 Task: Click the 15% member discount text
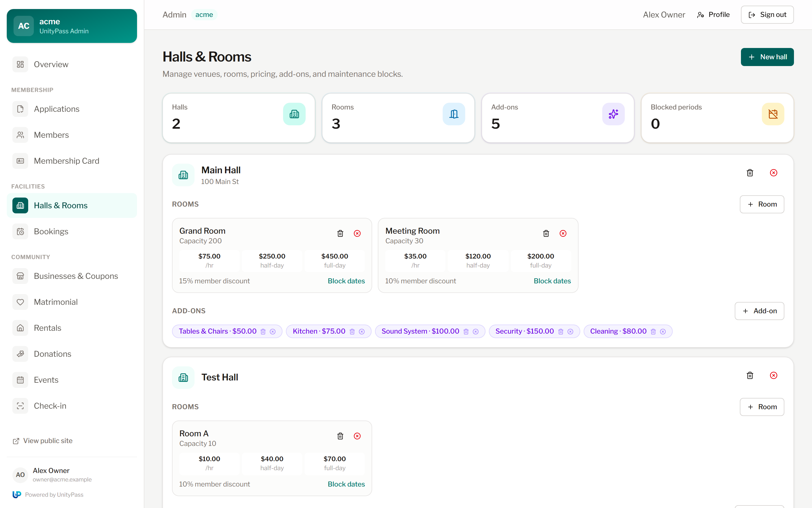214,281
